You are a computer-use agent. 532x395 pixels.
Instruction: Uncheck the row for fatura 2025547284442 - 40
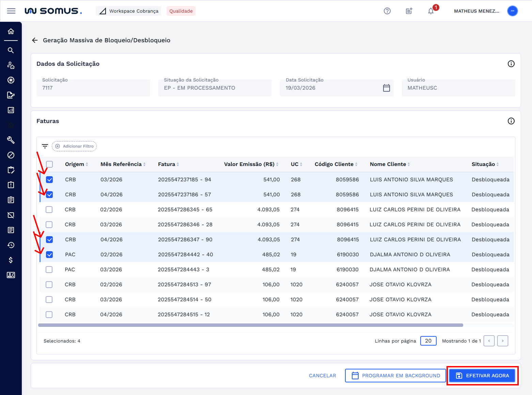coord(49,255)
